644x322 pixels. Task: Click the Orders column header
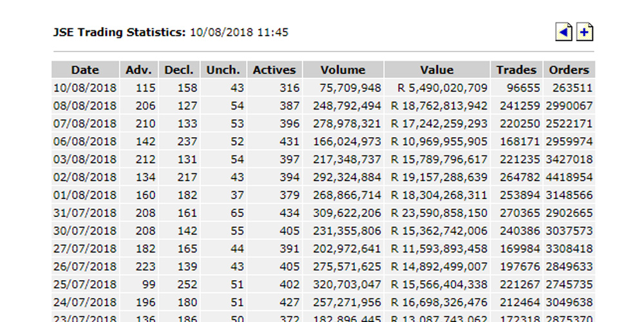tap(569, 70)
